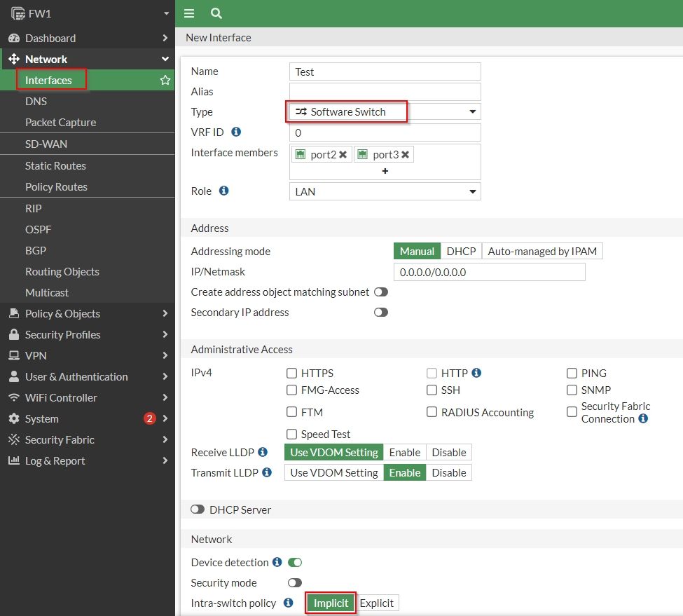Go to SD-WAN in Network menu
This screenshot has height=616, width=683.
click(x=46, y=144)
